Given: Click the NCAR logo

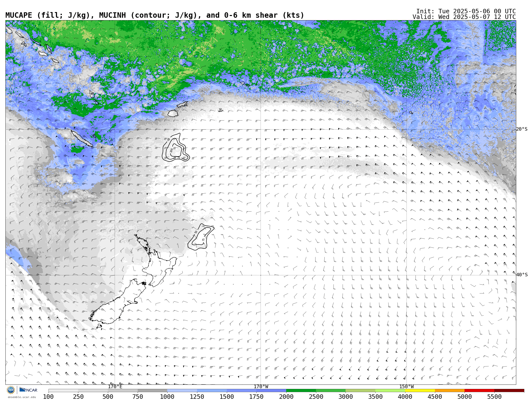Looking at the screenshot, I should tap(28, 390).
